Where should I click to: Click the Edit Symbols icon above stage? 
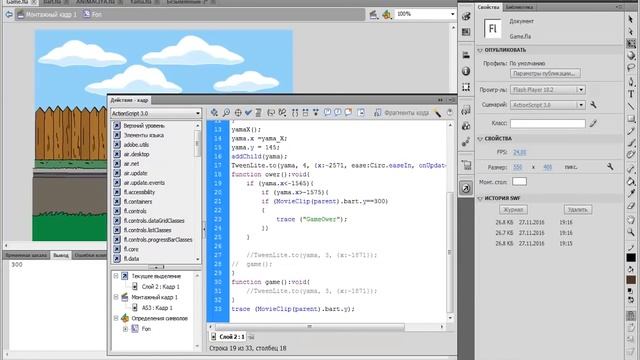pos(386,14)
